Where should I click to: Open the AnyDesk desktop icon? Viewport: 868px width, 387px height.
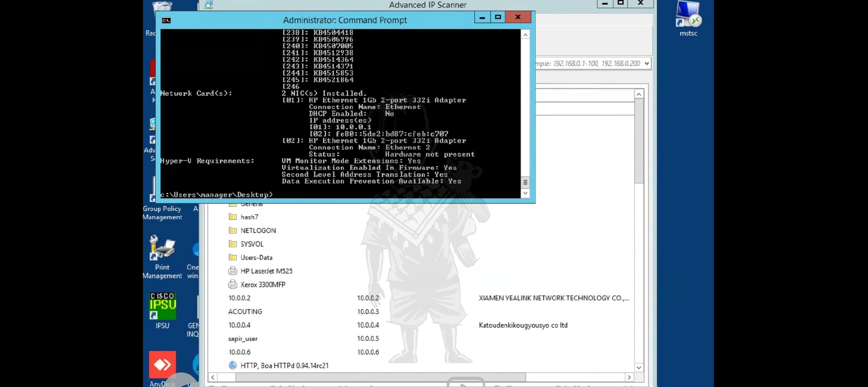click(x=162, y=365)
